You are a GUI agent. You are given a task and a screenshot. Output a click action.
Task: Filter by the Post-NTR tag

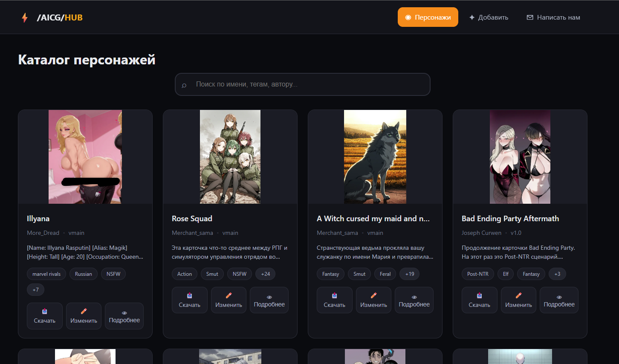[x=478, y=274]
